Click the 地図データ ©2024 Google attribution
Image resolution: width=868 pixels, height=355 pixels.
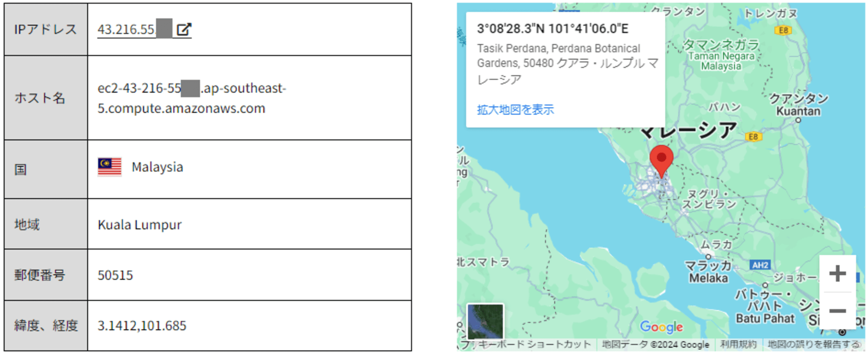click(655, 345)
